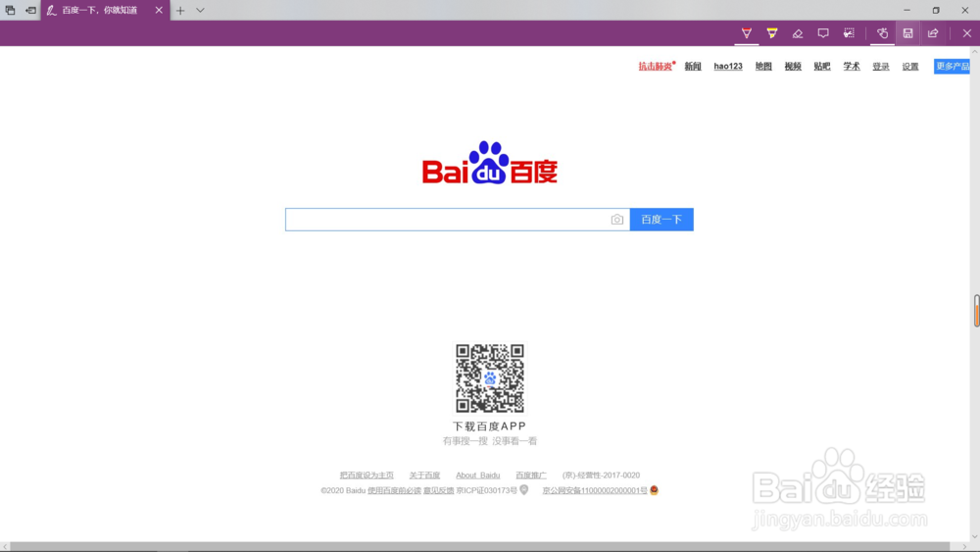Close the Baidu tab
The image size is (980, 552).
(159, 10)
